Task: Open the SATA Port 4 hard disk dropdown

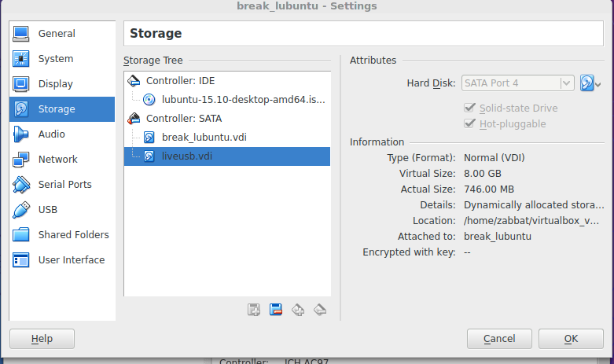Action: (x=517, y=83)
